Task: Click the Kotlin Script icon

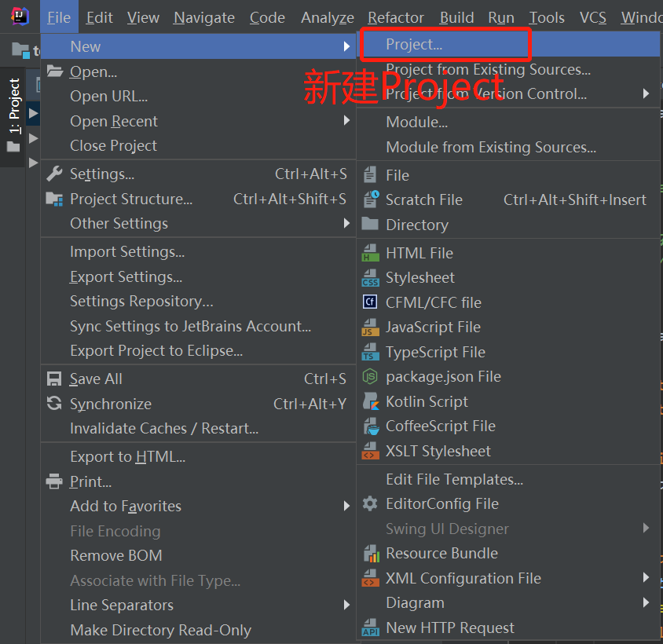Action: 371,401
